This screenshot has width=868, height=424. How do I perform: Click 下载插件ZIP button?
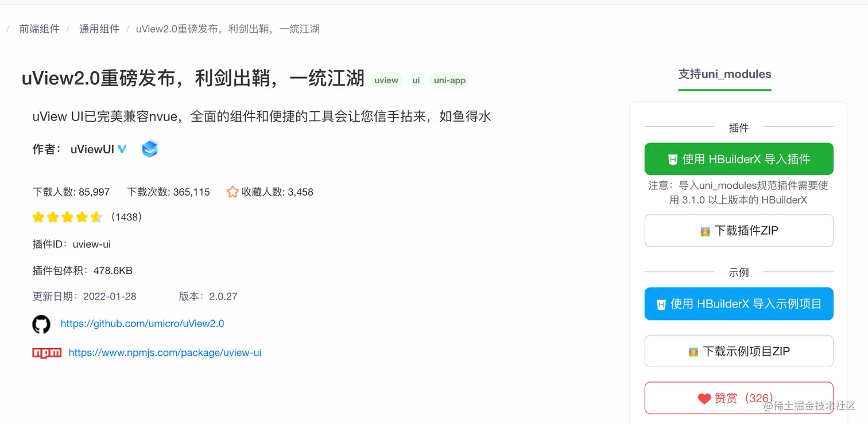[x=739, y=231]
